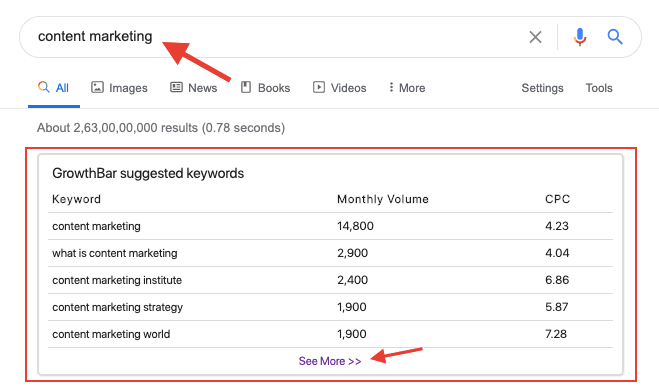Viewport: 659px width, 388px height.
Task: Click the Monthly Volume column header
Action: [x=383, y=199]
